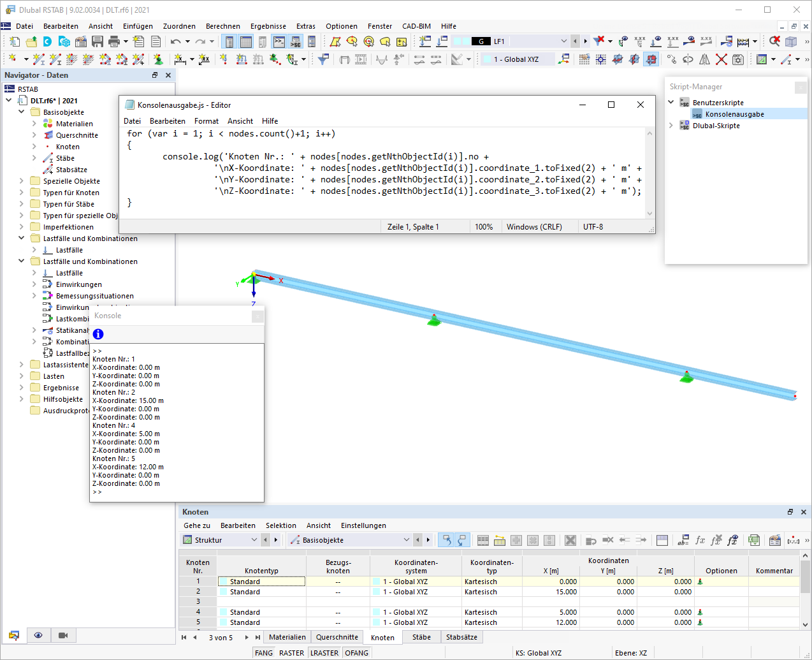This screenshot has width=812, height=660.
Task: Open the Format menu in the editor window
Action: 207,121
